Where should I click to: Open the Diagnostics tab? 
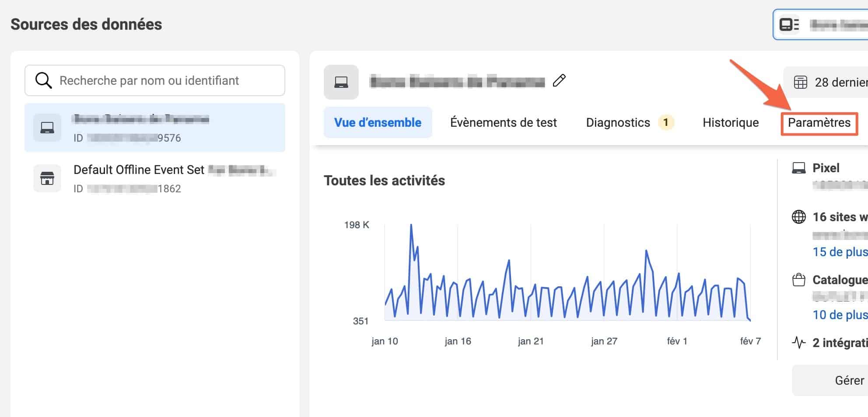click(618, 122)
